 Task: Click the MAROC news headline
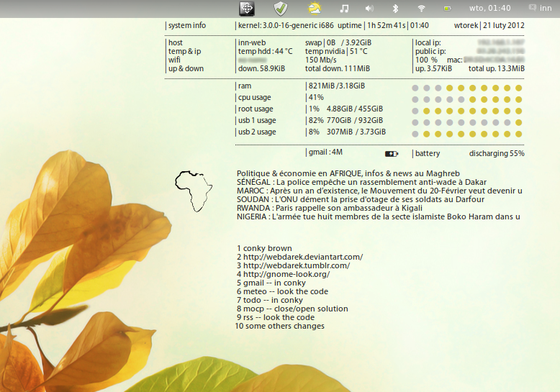379,191
